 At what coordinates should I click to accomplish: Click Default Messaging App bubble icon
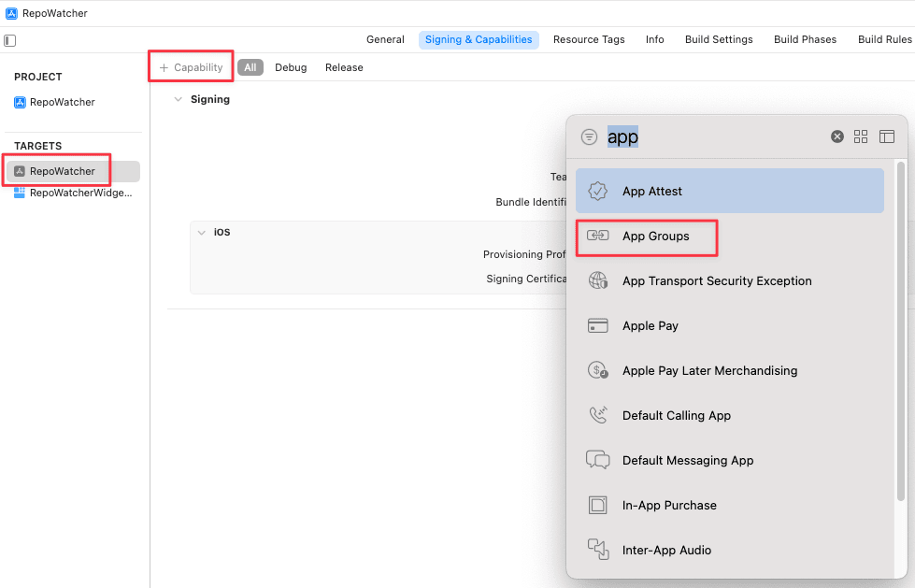597,460
